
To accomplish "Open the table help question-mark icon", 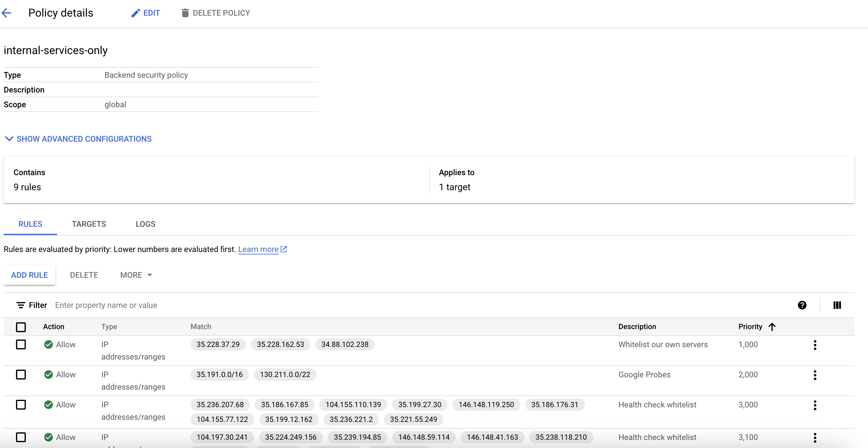I will 802,305.
